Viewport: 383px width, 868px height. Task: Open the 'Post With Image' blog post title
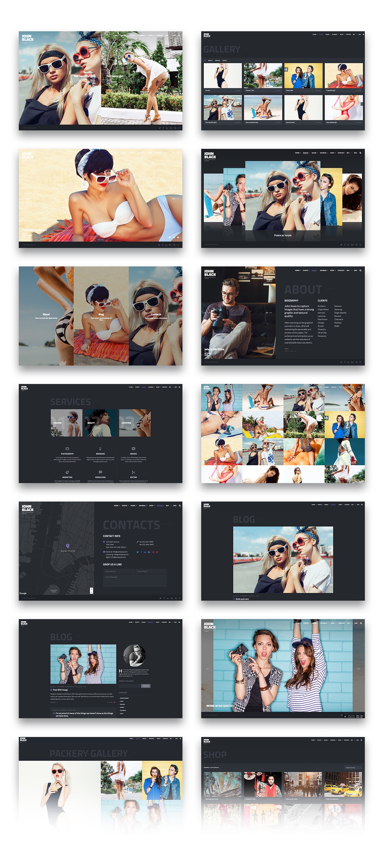[x=60, y=690]
